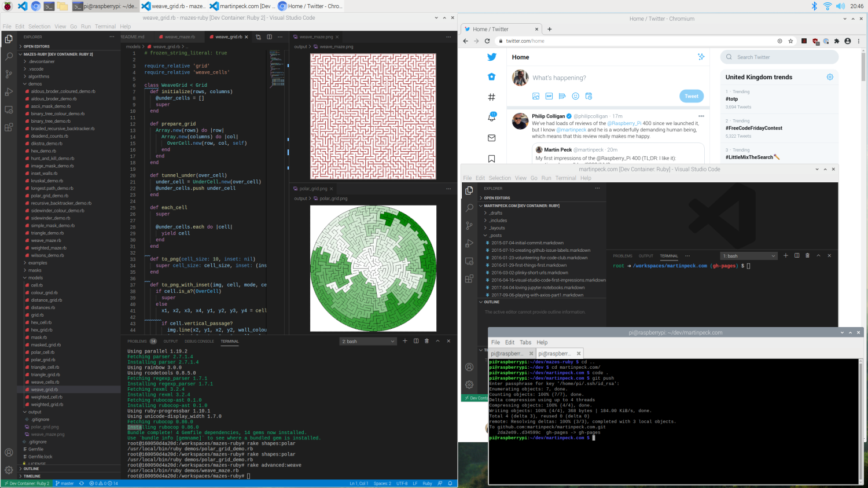Launch file manager from taskbar

pyautogui.click(x=62, y=6)
